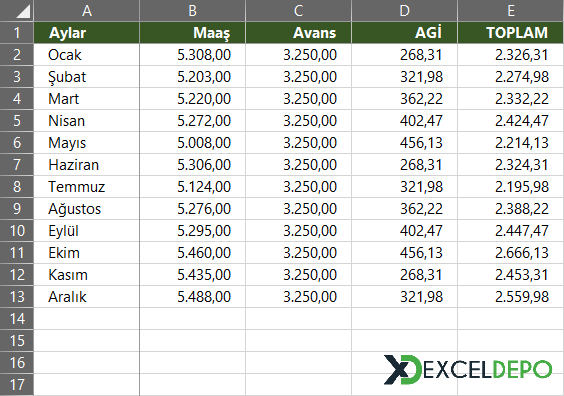Select row 17 header
The height and width of the screenshot is (396, 564).
coord(17,385)
